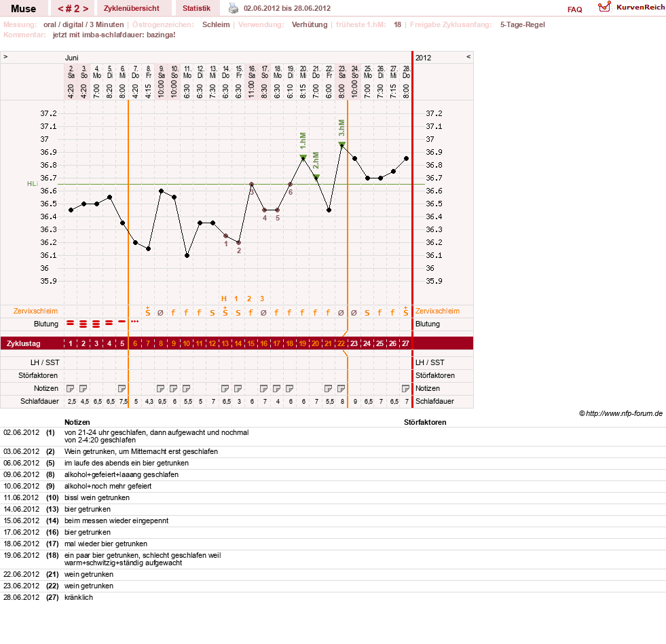This screenshot has width=666, height=644.
Task: Open the Muse tab
Action: point(23,9)
